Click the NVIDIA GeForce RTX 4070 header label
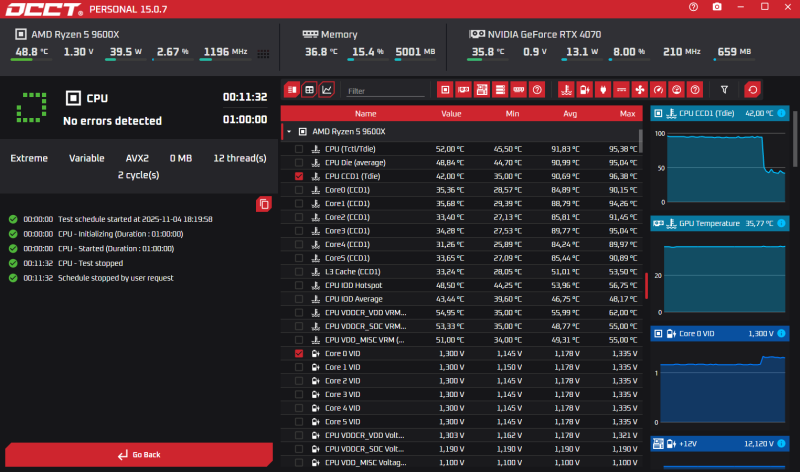800x472 pixels. click(544, 35)
